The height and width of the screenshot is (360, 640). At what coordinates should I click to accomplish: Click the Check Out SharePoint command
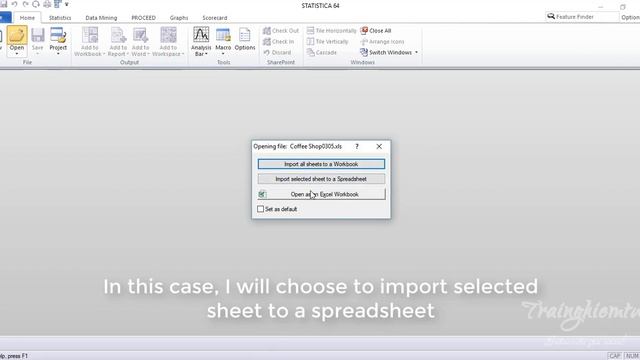(281, 31)
